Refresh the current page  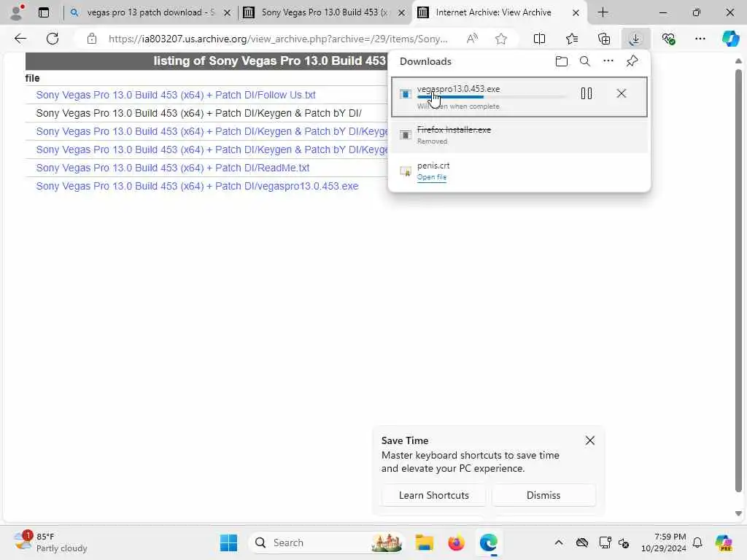pos(53,39)
